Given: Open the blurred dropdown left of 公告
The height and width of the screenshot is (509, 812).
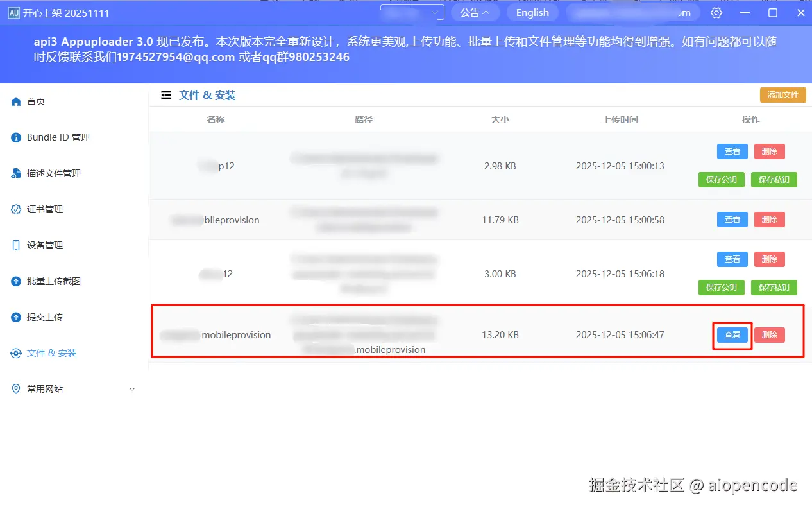Looking at the screenshot, I should coord(412,13).
